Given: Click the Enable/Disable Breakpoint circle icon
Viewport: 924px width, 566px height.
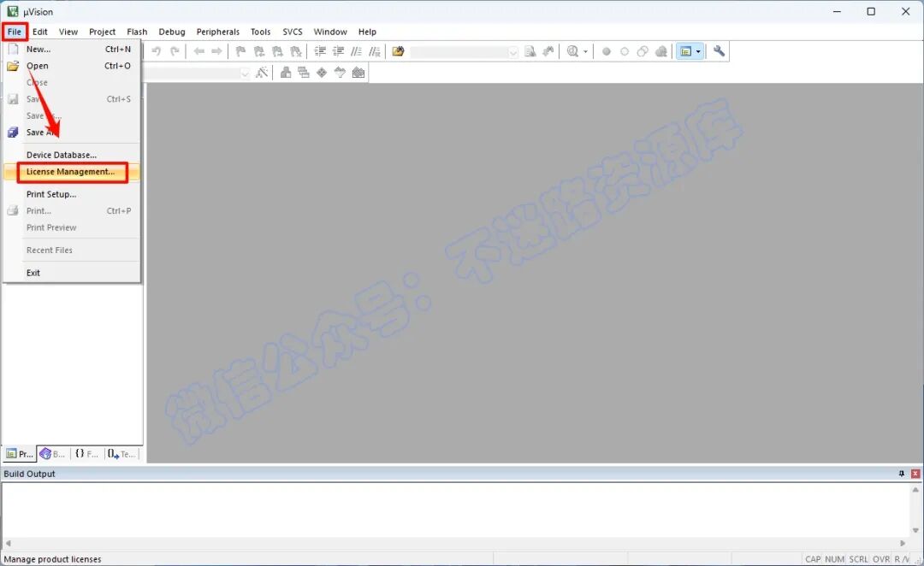Looking at the screenshot, I should 624,51.
